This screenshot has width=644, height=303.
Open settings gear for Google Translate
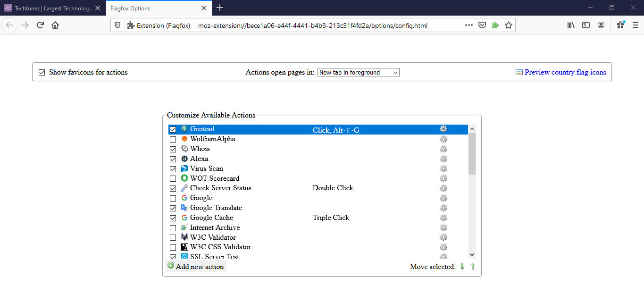tap(443, 208)
